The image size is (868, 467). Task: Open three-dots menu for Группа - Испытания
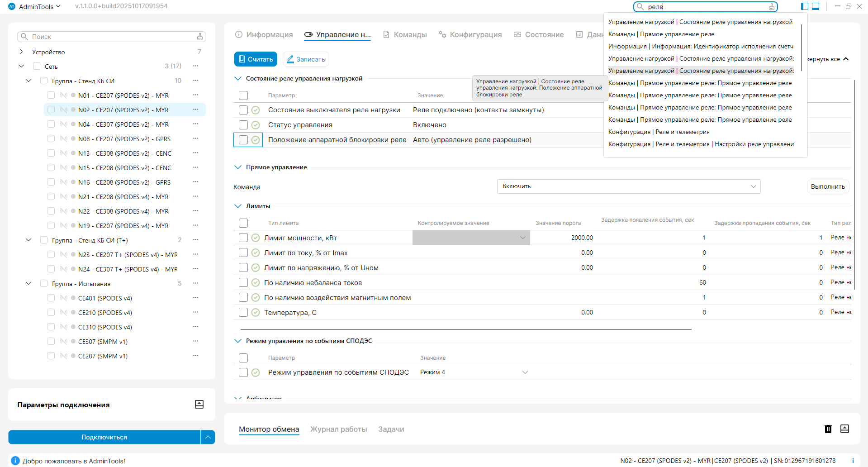(x=195, y=283)
